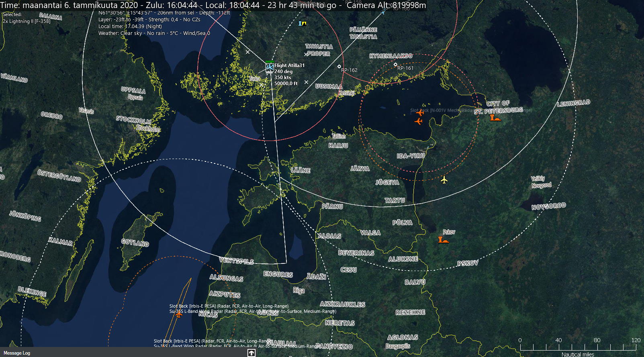Select the yellow aircraft contact near Ida-Viru

coord(444,180)
